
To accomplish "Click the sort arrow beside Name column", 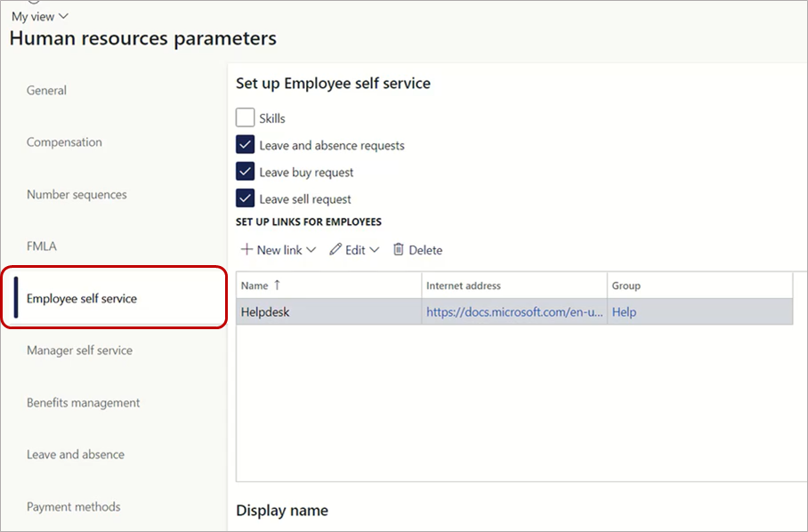I will 278,286.
